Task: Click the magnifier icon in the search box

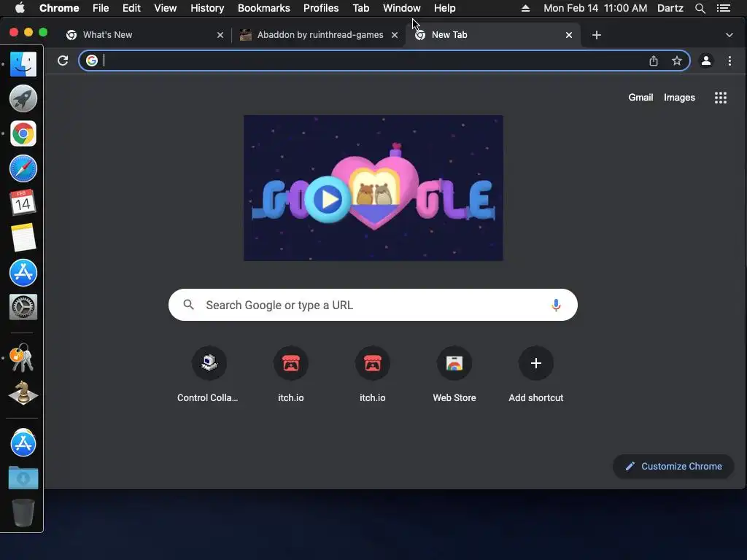Action: [189, 305]
